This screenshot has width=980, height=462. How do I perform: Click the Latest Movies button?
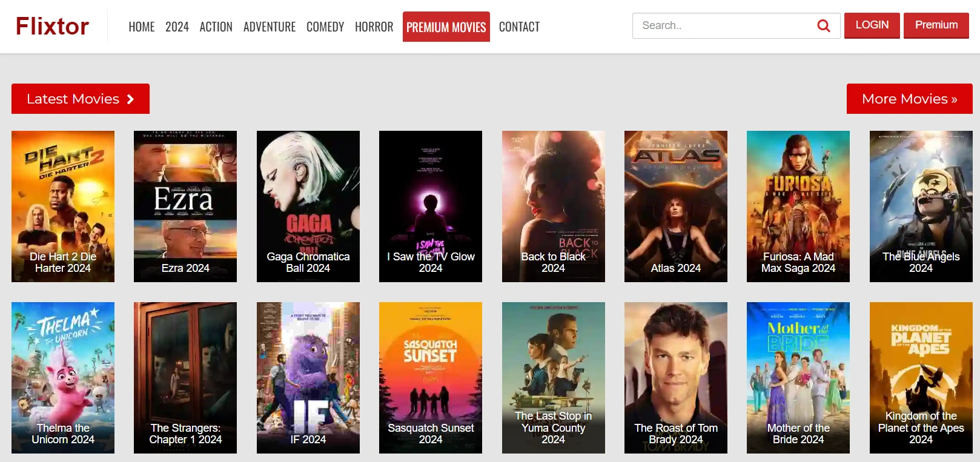[x=81, y=99]
